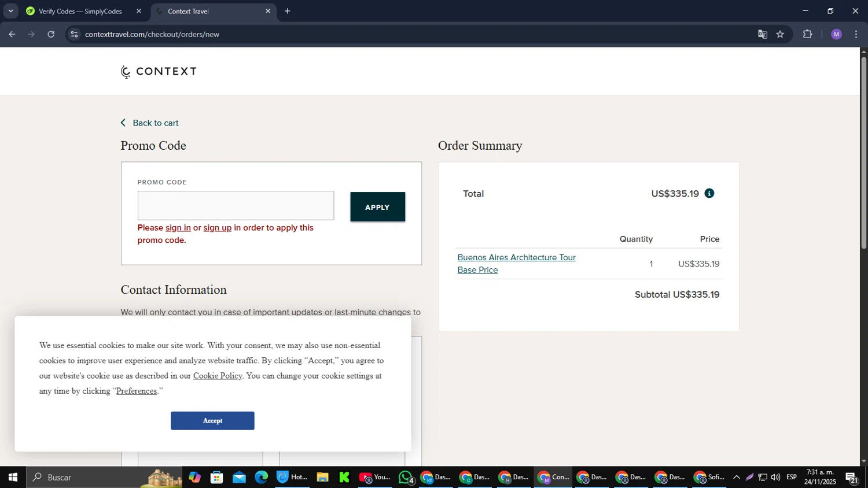Accept cookies in consent banner
The height and width of the screenshot is (488, 868).
pos(212,420)
